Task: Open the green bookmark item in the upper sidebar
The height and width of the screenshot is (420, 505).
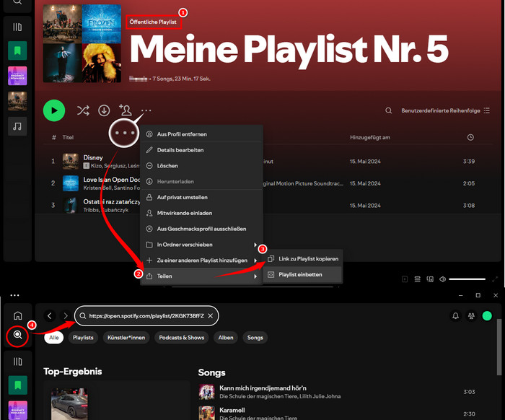Action: pos(17,51)
